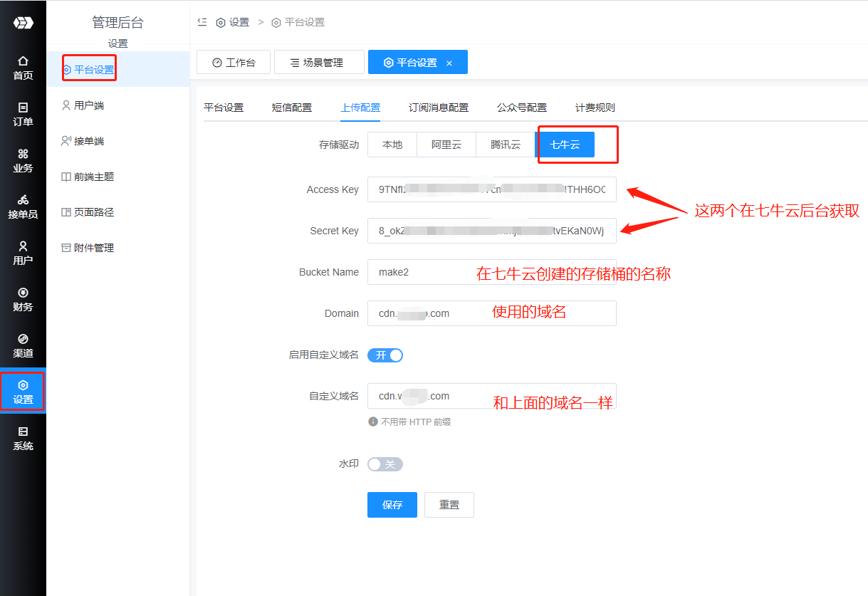Click the 重置 reset button
Viewport: 868px width, 596px height.
pos(449,505)
